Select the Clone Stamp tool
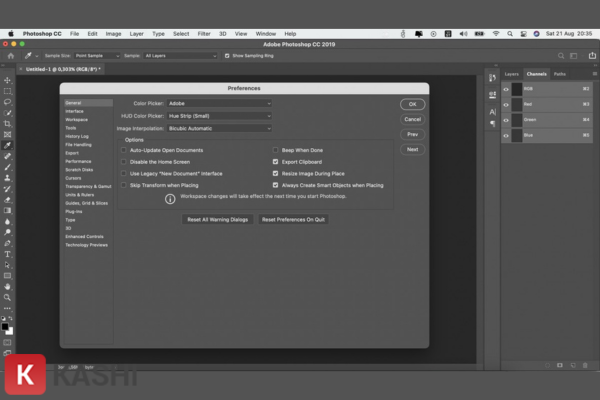600x400 pixels. [x=7, y=178]
